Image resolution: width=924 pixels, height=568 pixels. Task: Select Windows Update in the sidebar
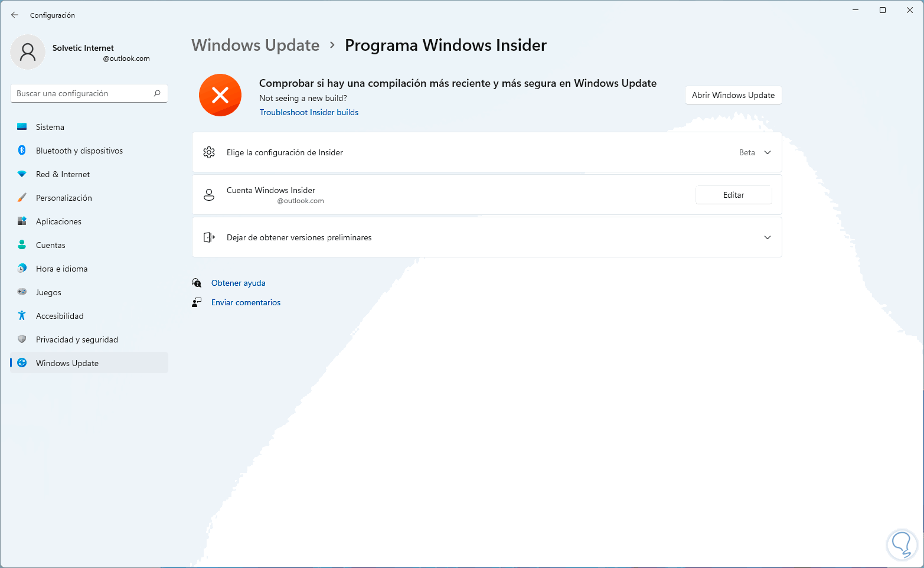click(89, 363)
